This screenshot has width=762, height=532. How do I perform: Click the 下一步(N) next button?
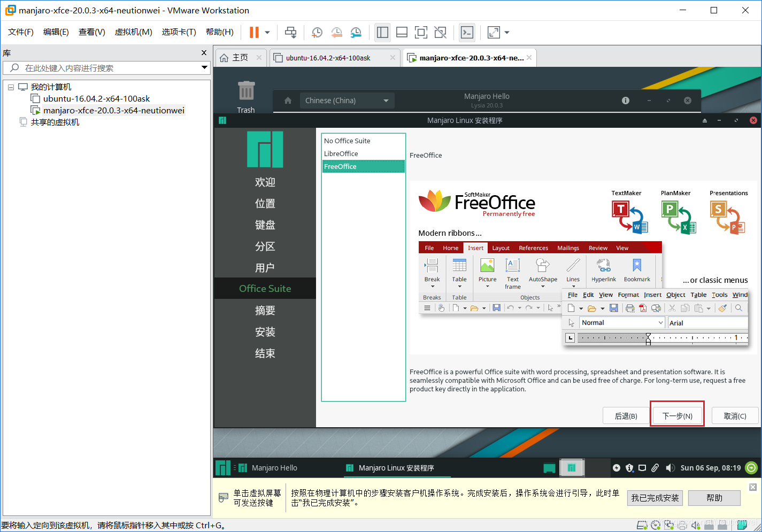point(677,416)
